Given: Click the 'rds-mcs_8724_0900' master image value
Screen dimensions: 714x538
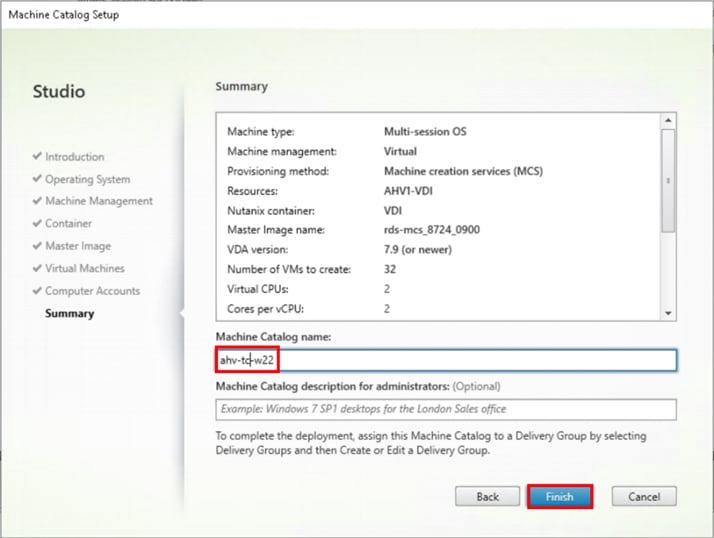Looking at the screenshot, I should point(432,230).
